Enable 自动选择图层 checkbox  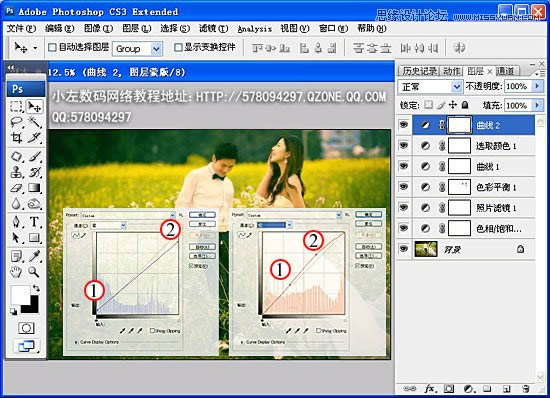pos(52,47)
